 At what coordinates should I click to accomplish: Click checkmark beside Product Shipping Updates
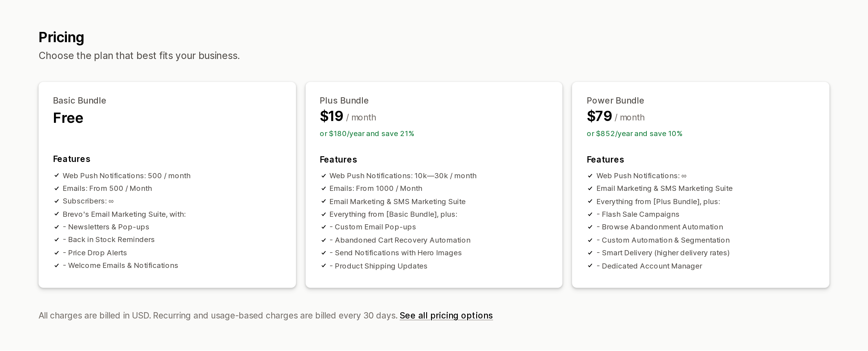[323, 266]
